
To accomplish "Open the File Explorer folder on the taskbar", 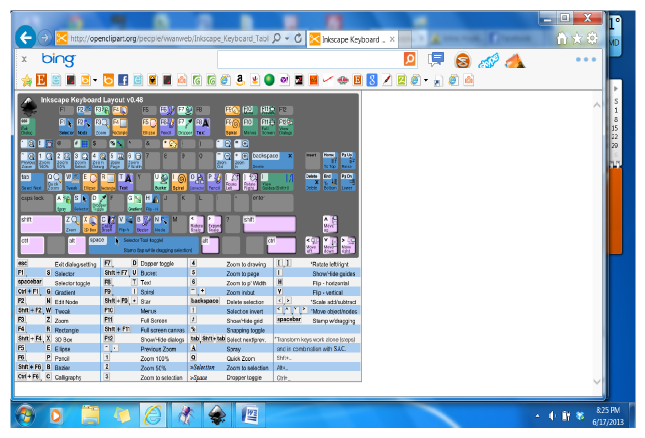I will [90, 415].
